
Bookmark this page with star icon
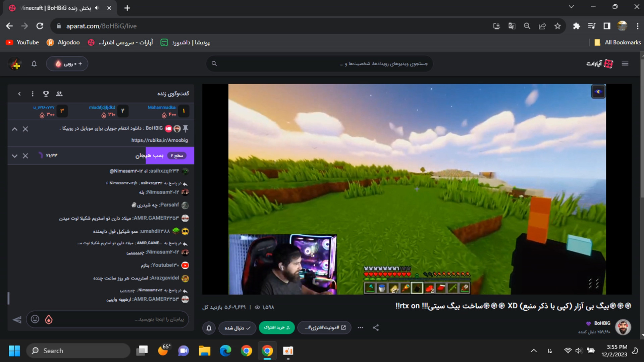[557, 26]
